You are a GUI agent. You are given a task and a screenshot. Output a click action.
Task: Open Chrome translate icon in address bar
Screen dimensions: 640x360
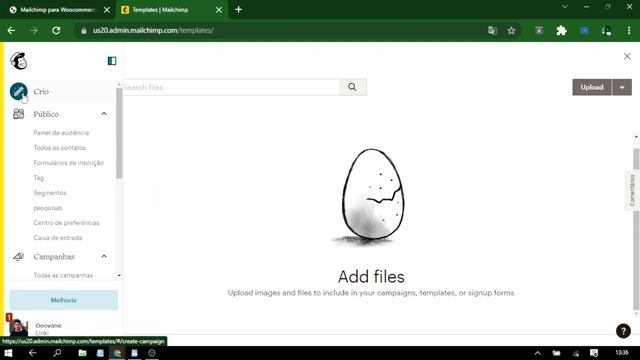[x=492, y=31]
